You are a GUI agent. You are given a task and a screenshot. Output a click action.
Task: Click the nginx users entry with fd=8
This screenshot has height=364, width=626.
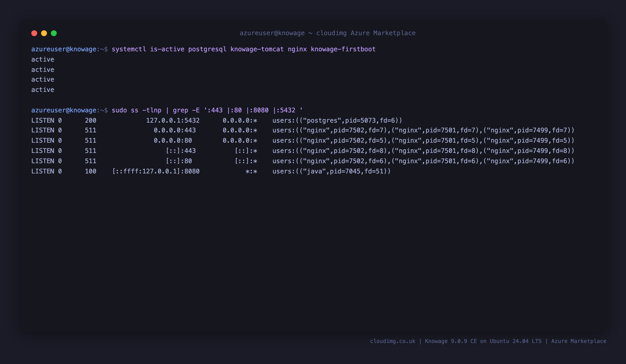click(423, 151)
